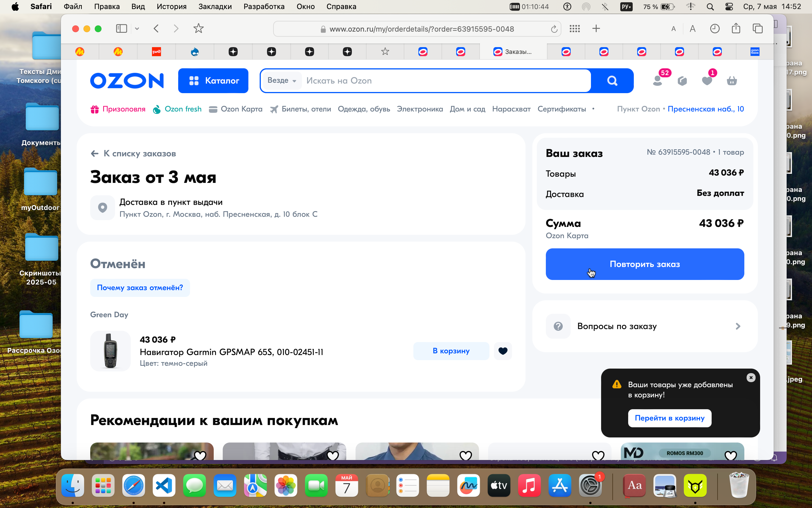Click the Safari address bar
The height and width of the screenshot is (508, 812).
pyautogui.click(x=417, y=29)
